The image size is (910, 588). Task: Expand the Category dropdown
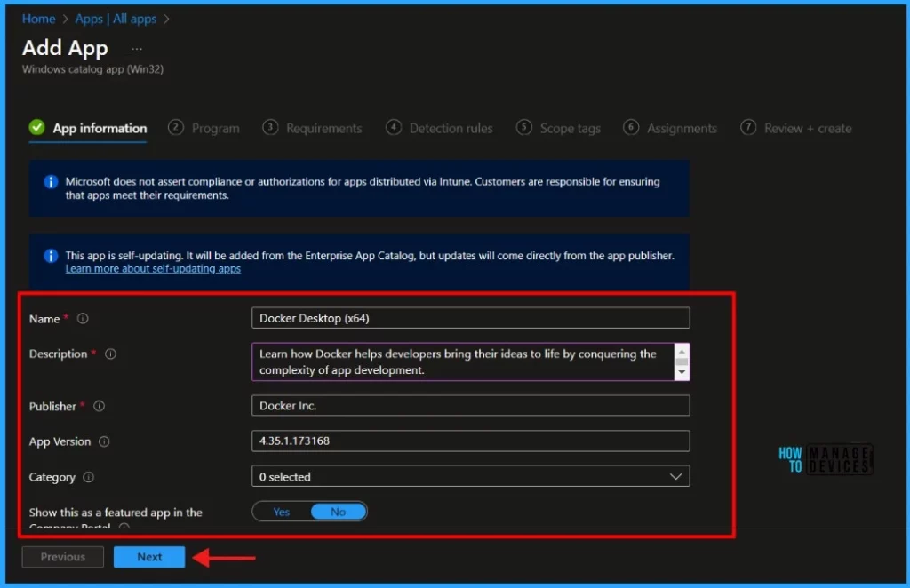pyautogui.click(x=471, y=476)
